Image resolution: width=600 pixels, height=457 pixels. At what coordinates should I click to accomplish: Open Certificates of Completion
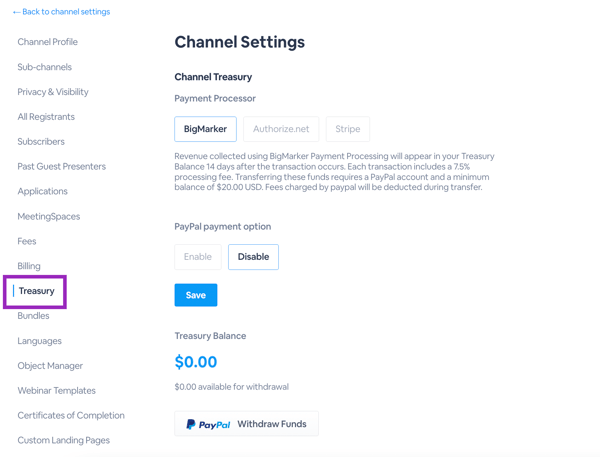tap(71, 415)
